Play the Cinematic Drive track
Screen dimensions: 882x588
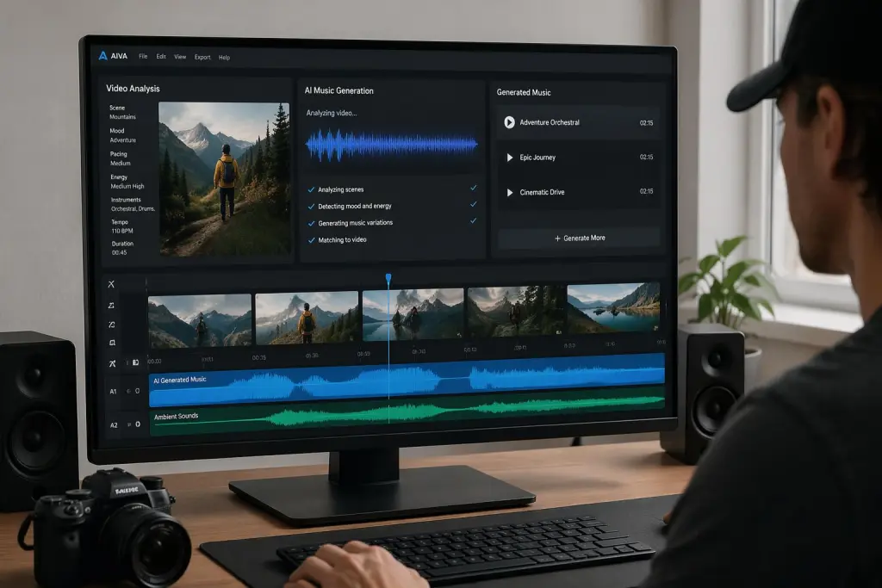(x=510, y=192)
